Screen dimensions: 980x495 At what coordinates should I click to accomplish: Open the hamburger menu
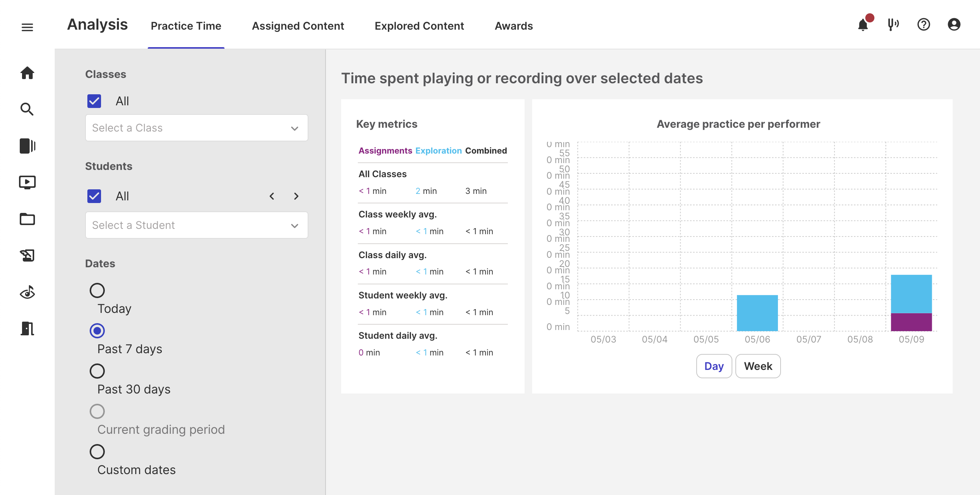pyautogui.click(x=27, y=27)
